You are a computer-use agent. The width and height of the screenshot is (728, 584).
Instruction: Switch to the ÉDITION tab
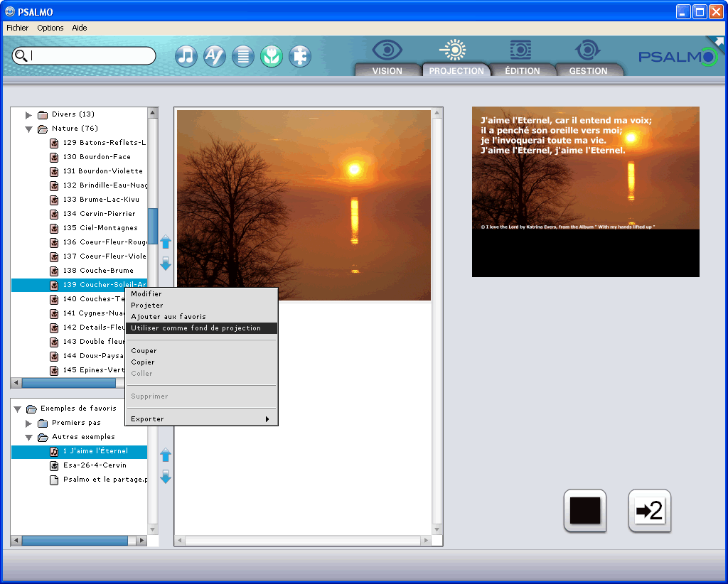(x=523, y=70)
